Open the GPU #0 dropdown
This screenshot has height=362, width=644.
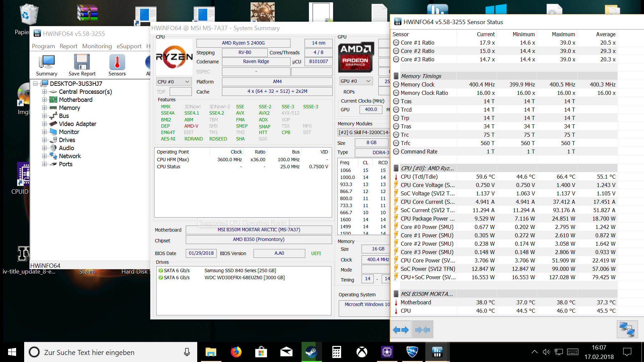[x=356, y=81]
